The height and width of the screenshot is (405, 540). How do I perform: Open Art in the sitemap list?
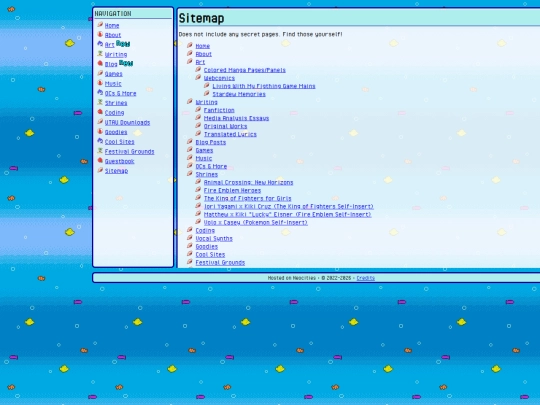pos(200,62)
